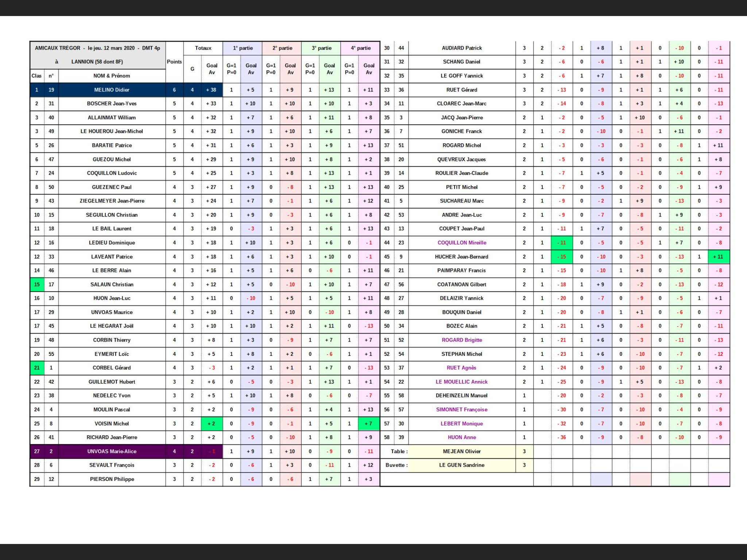Click green "- 15" total in HUCHER row
The width and height of the screenshot is (747, 560).
[562, 257]
